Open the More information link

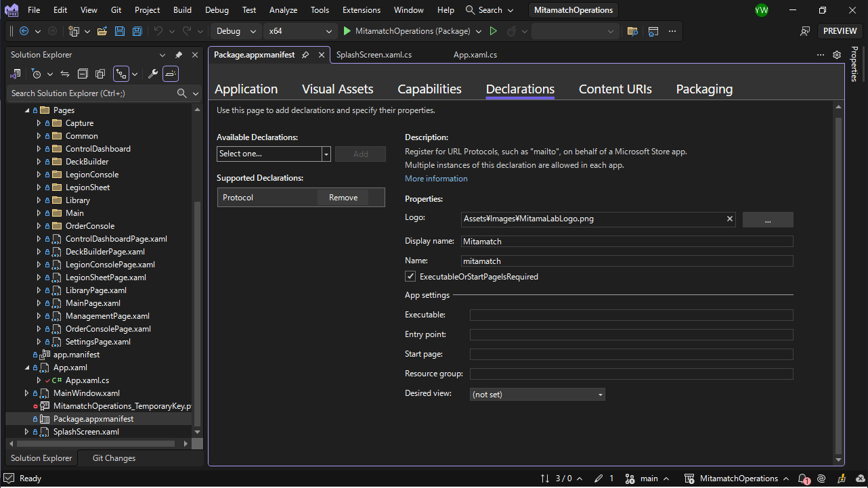[x=436, y=179]
